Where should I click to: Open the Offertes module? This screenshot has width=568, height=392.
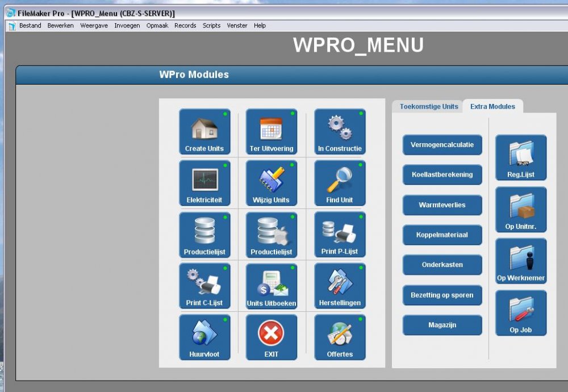pyautogui.click(x=340, y=337)
